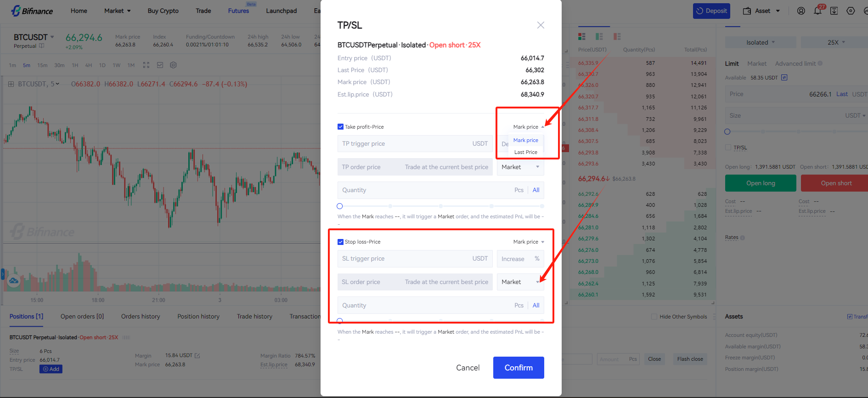Click the Bifinance logo
Viewport: 868px width, 398px height.
coord(32,11)
